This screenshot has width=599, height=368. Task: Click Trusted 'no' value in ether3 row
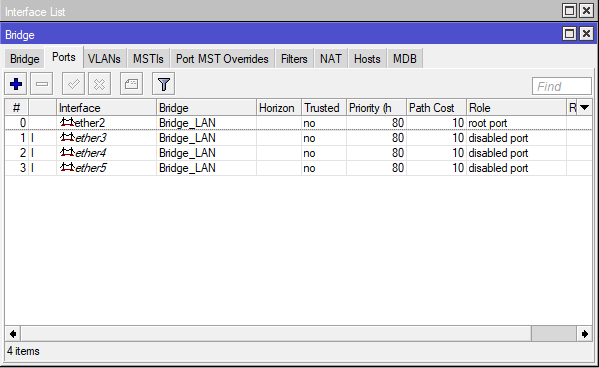click(309, 138)
